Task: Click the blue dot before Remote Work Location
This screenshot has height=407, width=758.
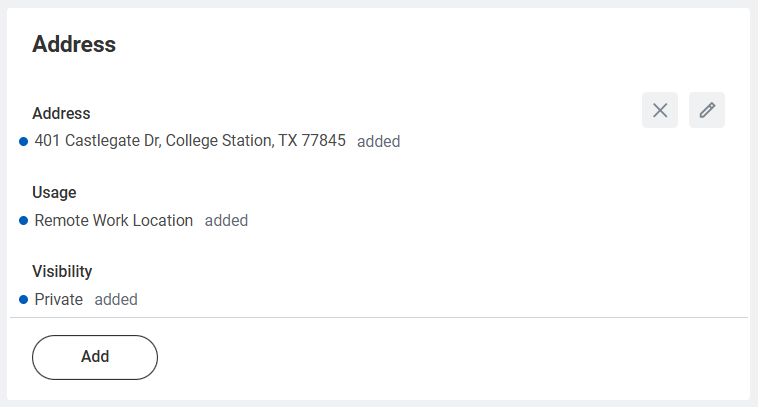Action: pyautogui.click(x=23, y=220)
